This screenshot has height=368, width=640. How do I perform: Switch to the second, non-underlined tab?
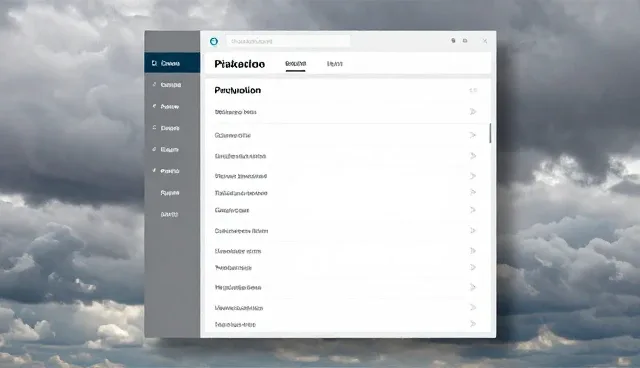pos(335,64)
